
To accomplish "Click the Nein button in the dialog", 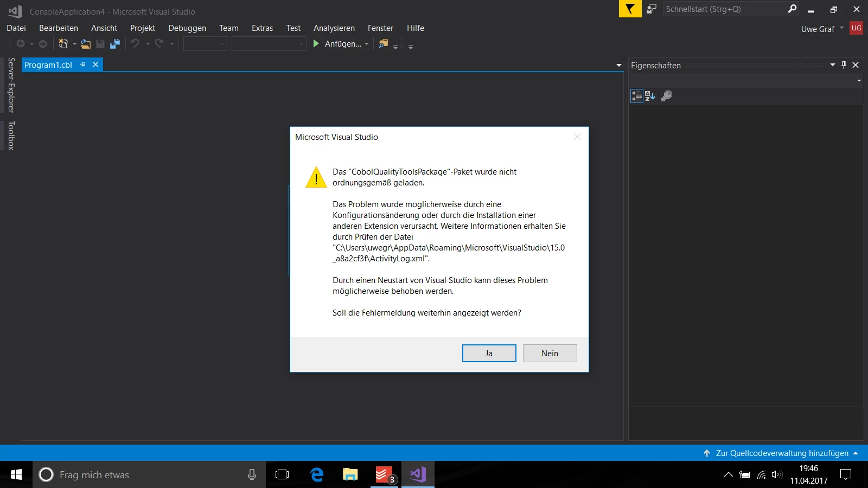I will click(x=550, y=353).
